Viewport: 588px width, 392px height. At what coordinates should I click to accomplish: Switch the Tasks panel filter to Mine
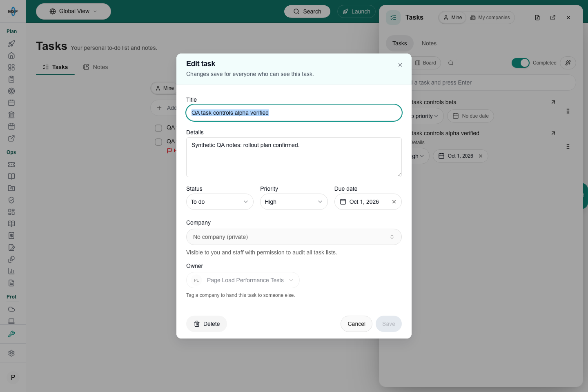pos(453,18)
